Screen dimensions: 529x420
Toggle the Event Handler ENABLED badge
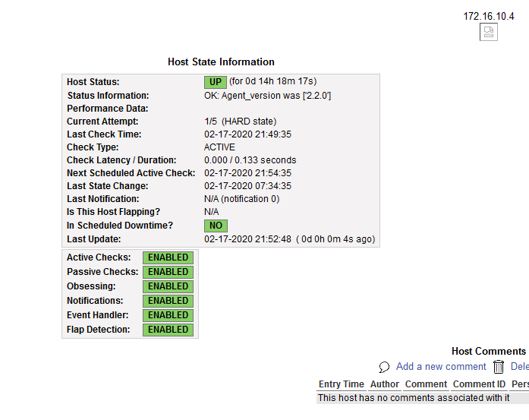point(168,315)
